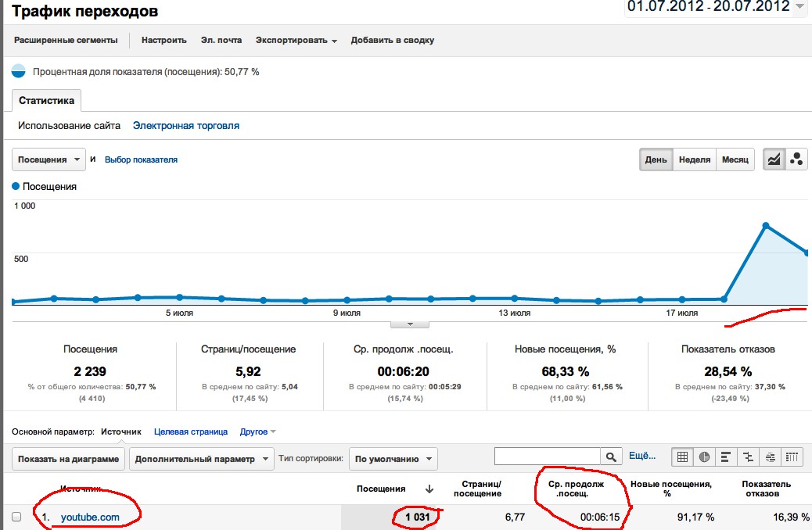The height and width of the screenshot is (530, 812).
Task: Click sort arrow next to Посещения column
Action: [x=429, y=489]
